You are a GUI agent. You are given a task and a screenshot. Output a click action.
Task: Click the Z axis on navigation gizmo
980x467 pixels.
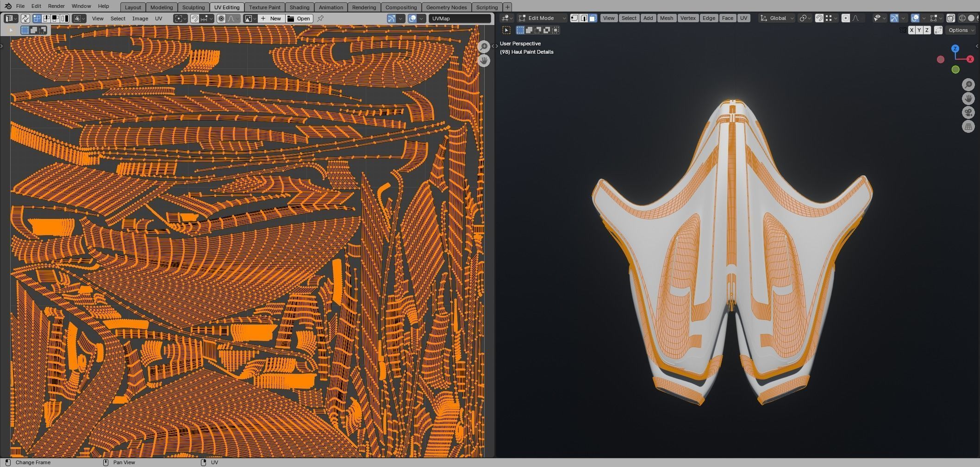955,49
